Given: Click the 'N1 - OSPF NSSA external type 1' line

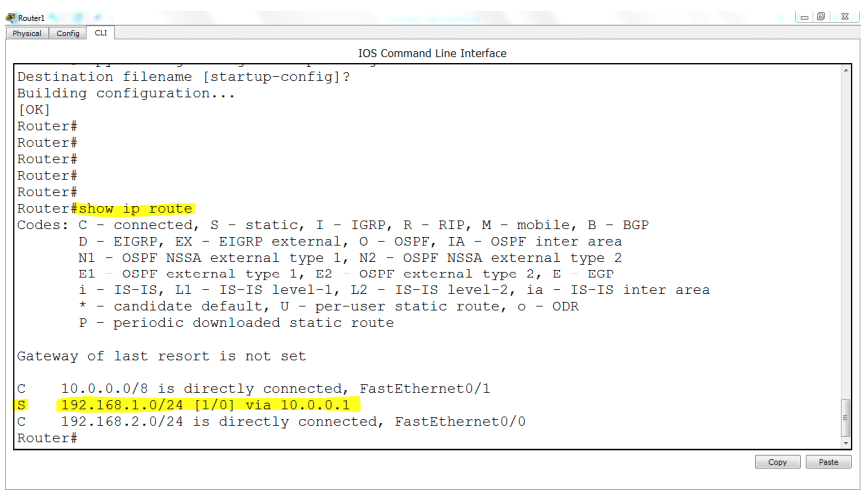Looking at the screenshot, I should 350,258.
